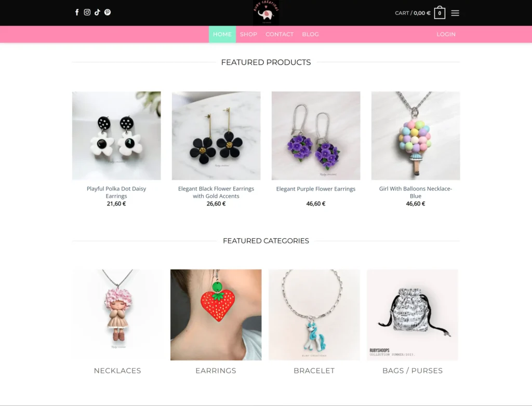
Task: Open the hamburger menu icon
Action: click(455, 13)
